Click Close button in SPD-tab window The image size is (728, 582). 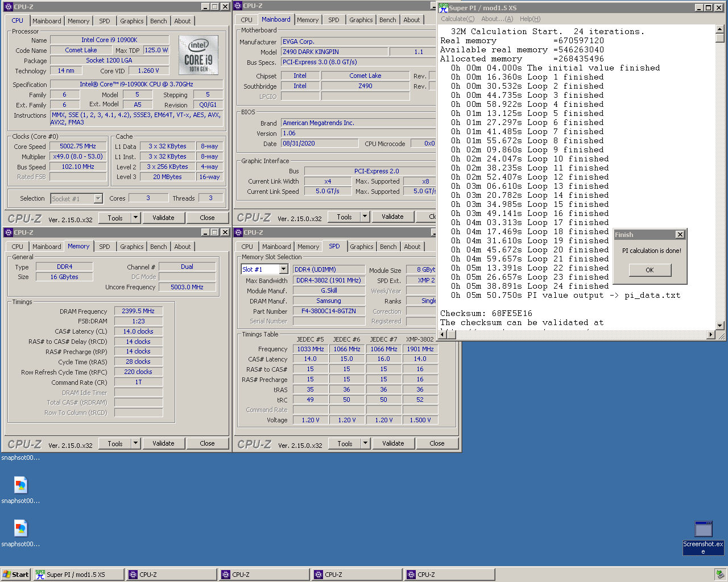(x=437, y=443)
